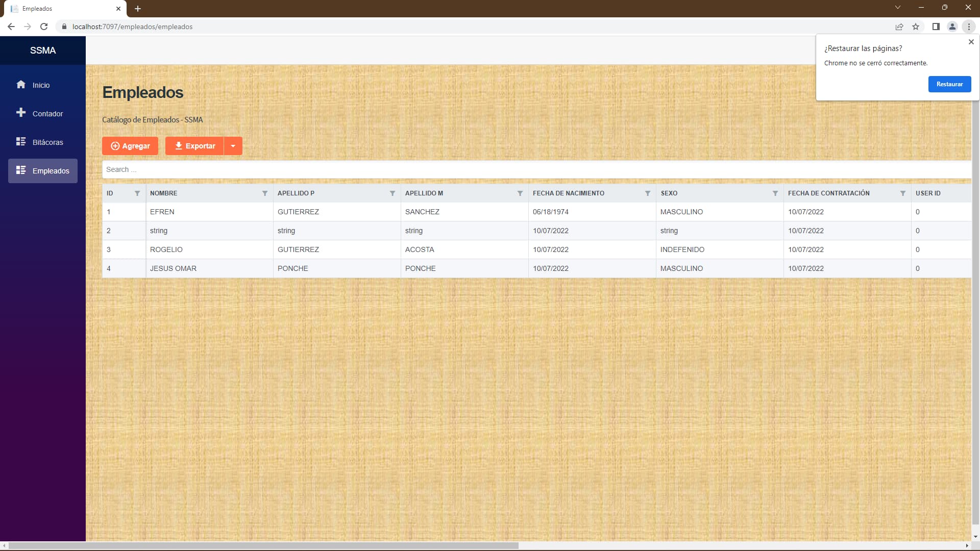
Task: Click the browser share icon
Action: [x=899, y=27]
